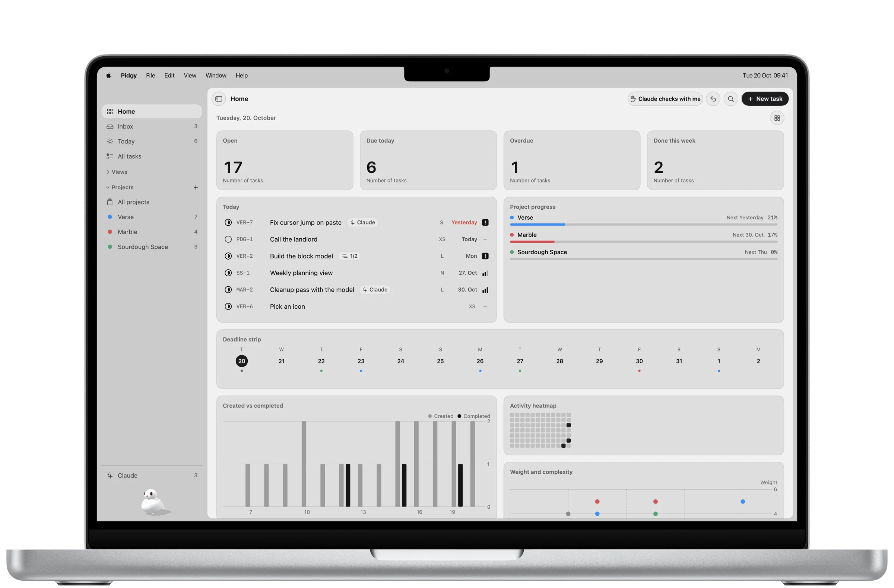Open the All tasks list
The height and width of the screenshot is (588, 894).
click(x=152, y=156)
